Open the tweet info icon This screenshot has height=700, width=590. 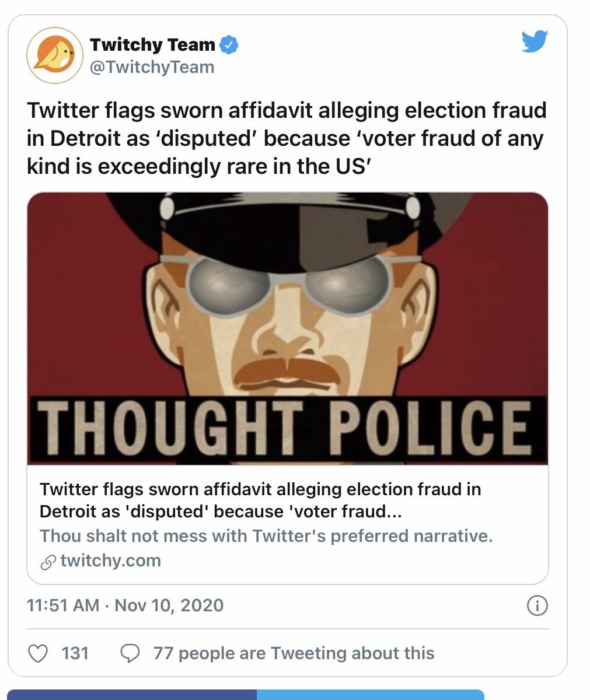click(537, 606)
